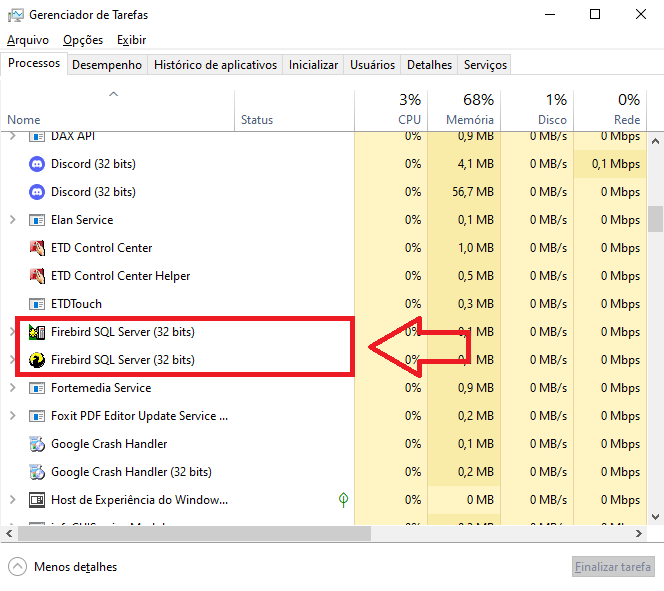Viewport: 664px width, 591px height.
Task: Click the 0 MB memory value of Host row
Action: pos(480,500)
